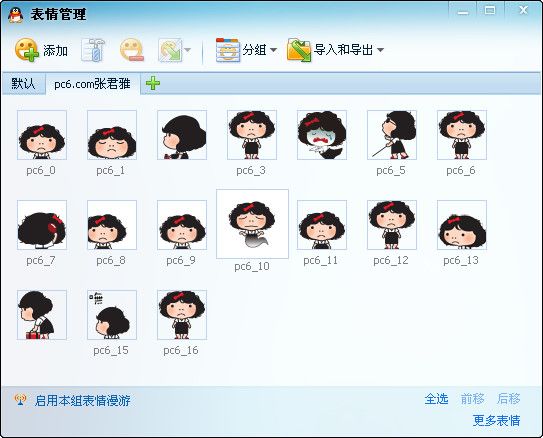
Task: Click the pc6_10 label text
Action: 252,267
